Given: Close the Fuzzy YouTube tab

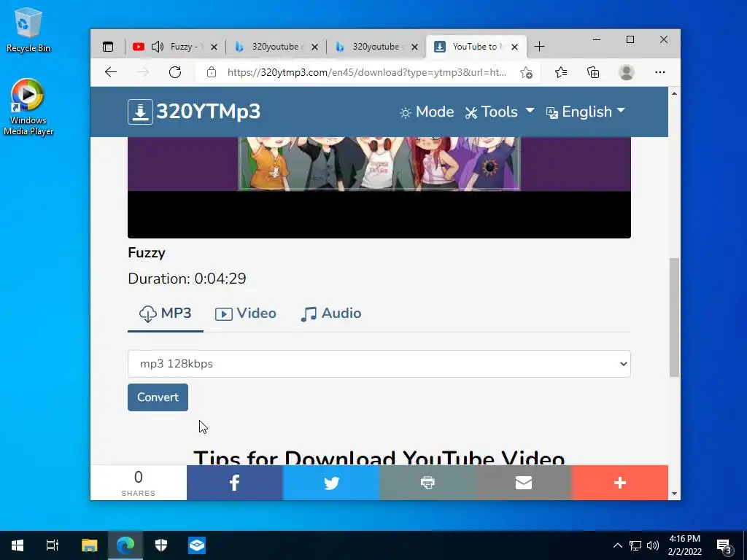Looking at the screenshot, I should 214,47.
